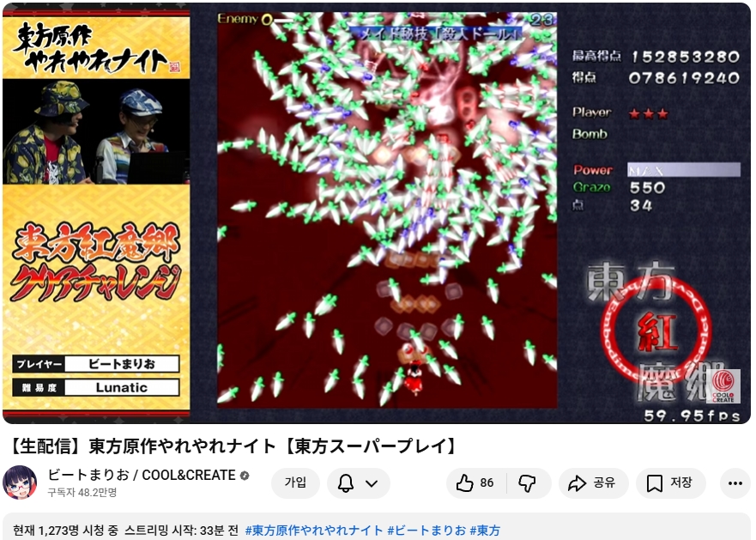The image size is (756, 540).
Task: Click the Power MAX gauge bar
Action: [x=684, y=170]
